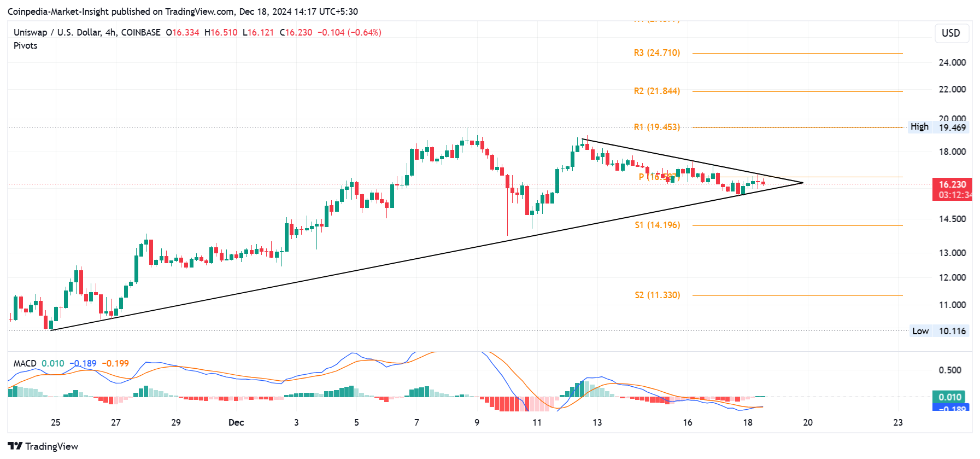
Task: Click the current price 16.230 red label
Action: [x=952, y=189]
